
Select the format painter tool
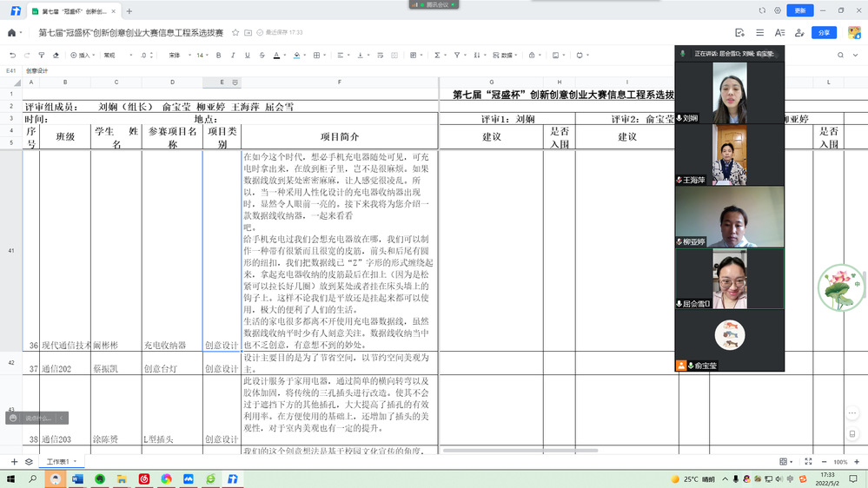pyautogui.click(x=43, y=56)
